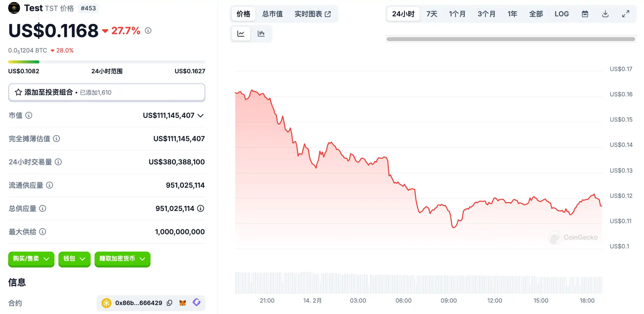Click the info icon beside 24小时交易量
The width and height of the screenshot is (644, 314).
[x=58, y=162]
